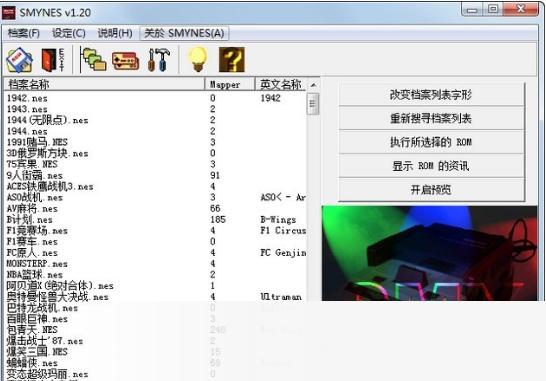Select 1942.nes in the file list
The image size is (546, 381).
27,98
